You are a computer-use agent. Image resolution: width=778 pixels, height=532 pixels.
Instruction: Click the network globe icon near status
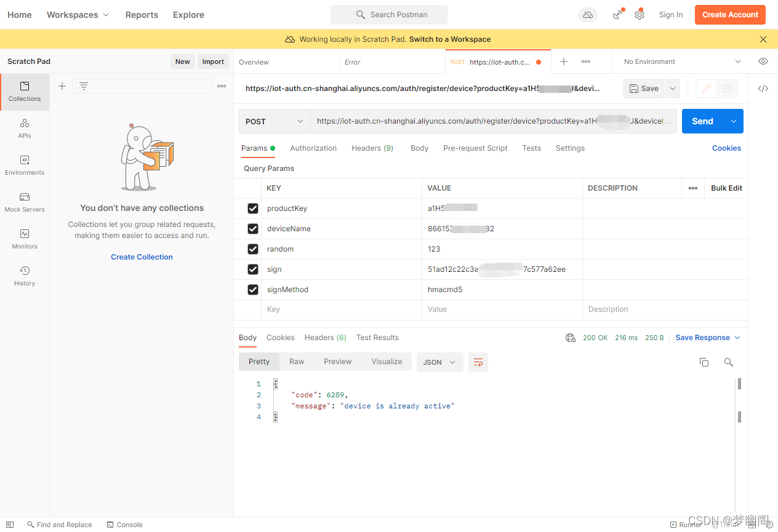571,338
